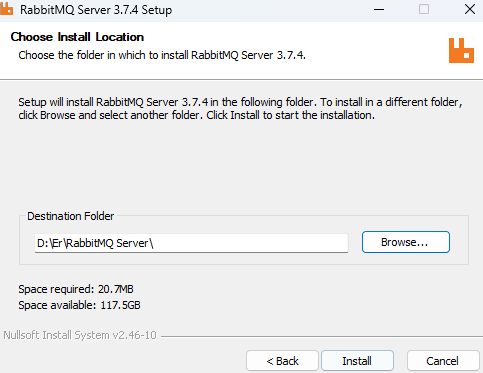This screenshot has height=373, width=483.
Task: Close the RabbitMQ Setup window
Action: (470, 9)
